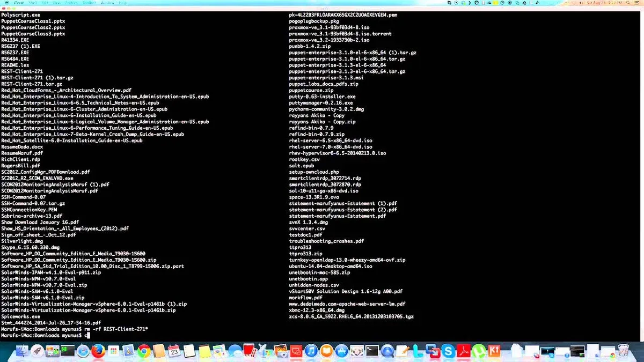Open Messages speech bubble icon in dock
This screenshot has width=644, height=362.
click(x=235, y=352)
